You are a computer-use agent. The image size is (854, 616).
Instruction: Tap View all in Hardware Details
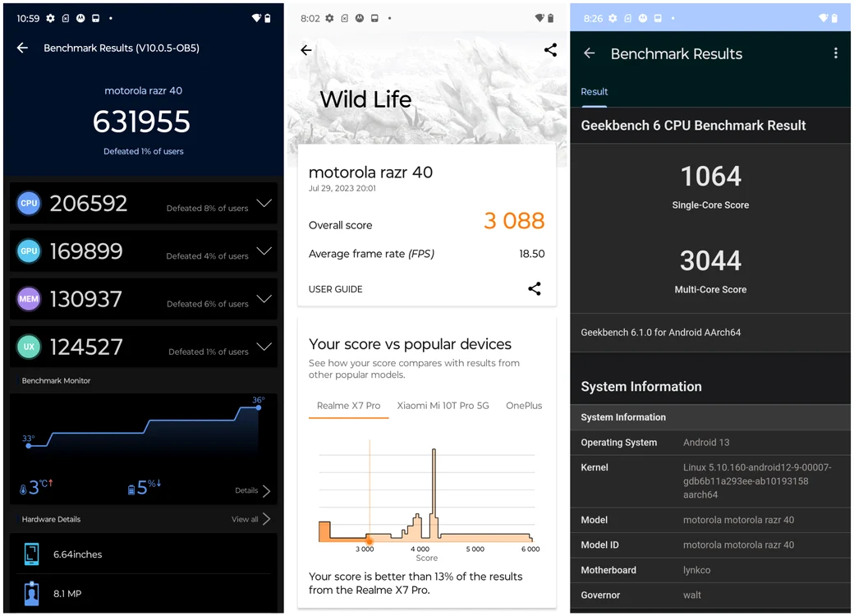[x=245, y=519]
